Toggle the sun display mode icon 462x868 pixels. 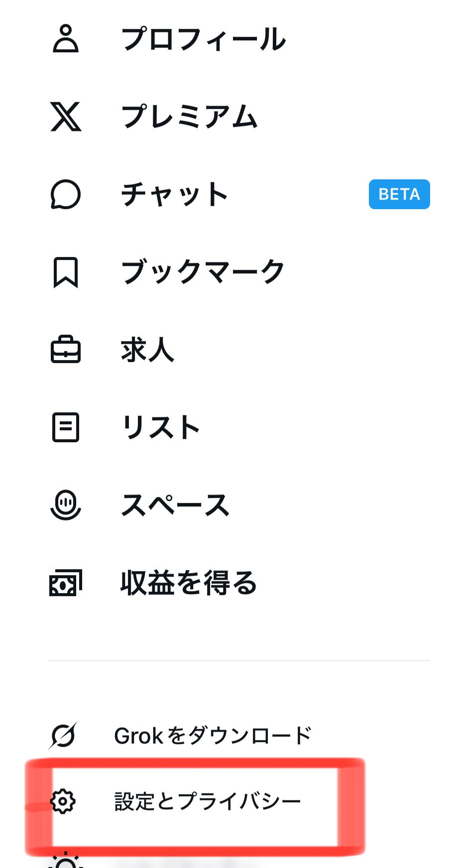click(66, 861)
